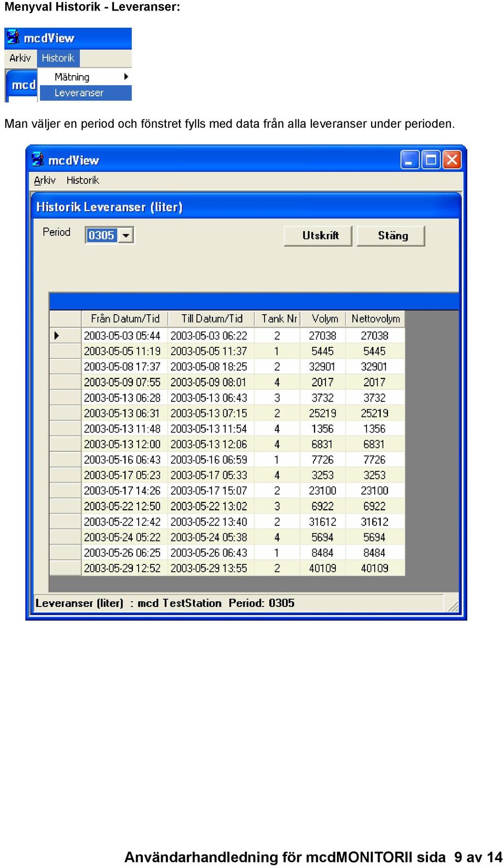Click Volym value 40109

(323, 568)
